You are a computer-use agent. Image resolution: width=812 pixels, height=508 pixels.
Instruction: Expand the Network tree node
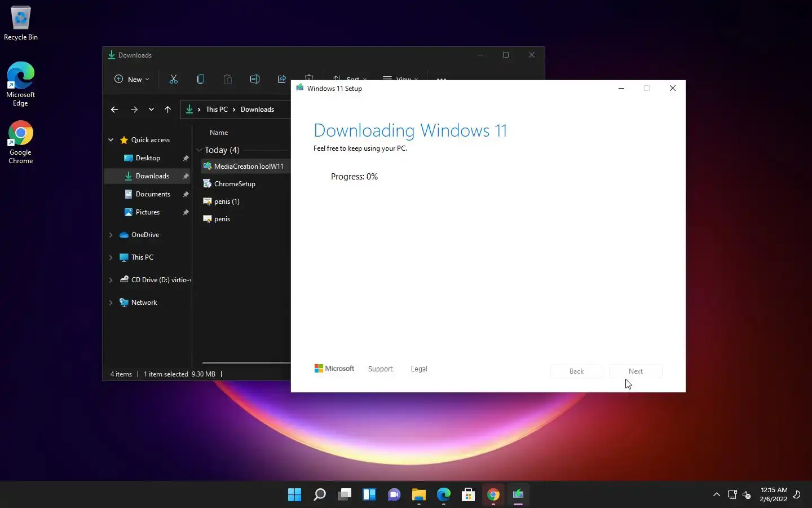(x=111, y=303)
